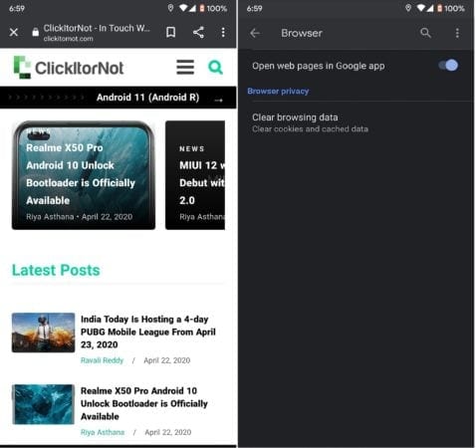Click the ClickItOrNot site logo
This screenshot has height=448, width=476.
69,68
